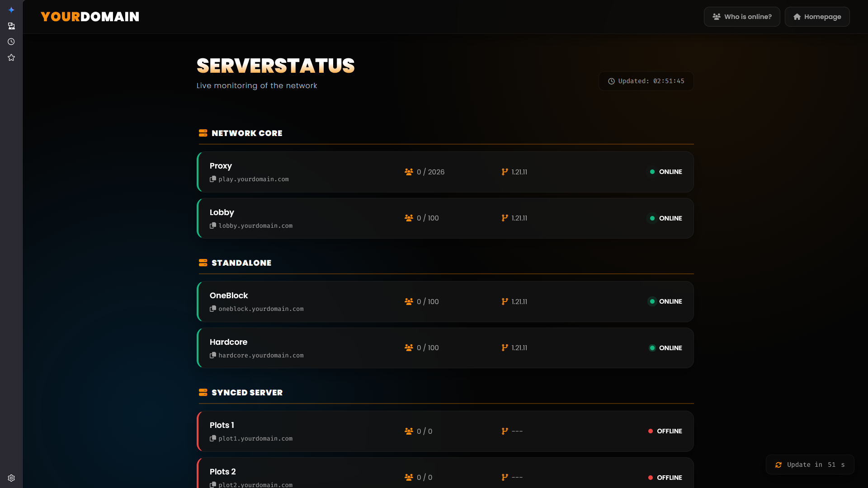Click the Plots 1 OFFLINE status indicator
Image resolution: width=868 pixels, height=488 pixels.
665,431
